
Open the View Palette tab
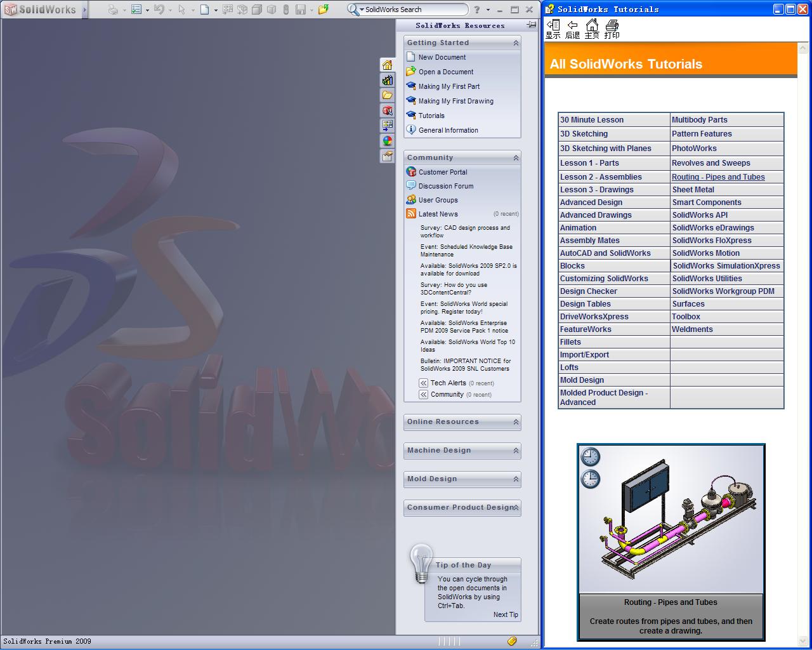387,126
